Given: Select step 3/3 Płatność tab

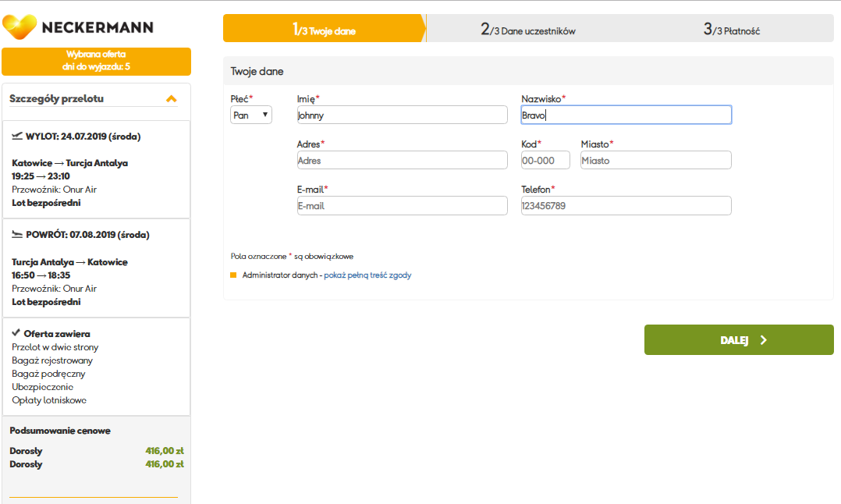Looking at the screenshot, I should [x=732, y=28].
